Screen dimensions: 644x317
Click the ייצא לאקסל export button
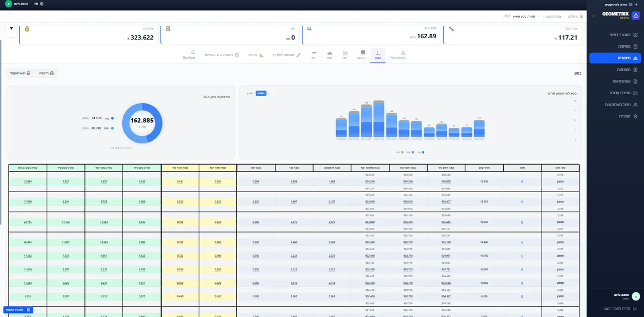[21, 73]
